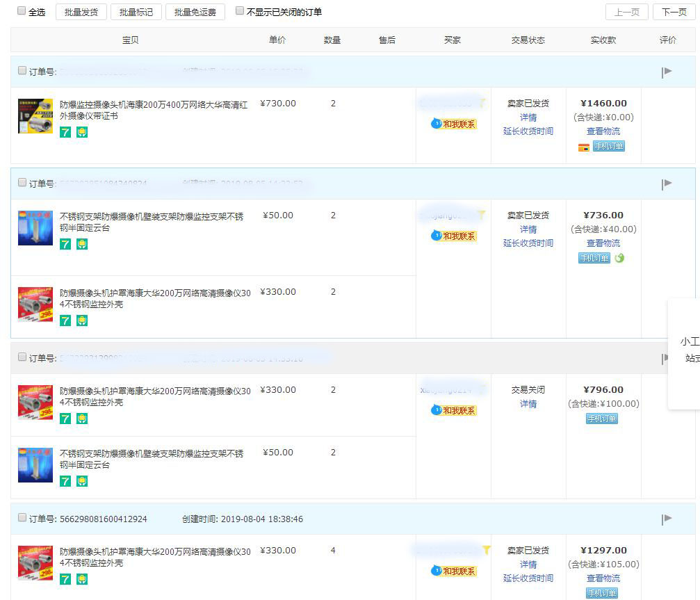
Task: Tick the 全选 select-all checkbox
Action: click(x=22, y=11)
